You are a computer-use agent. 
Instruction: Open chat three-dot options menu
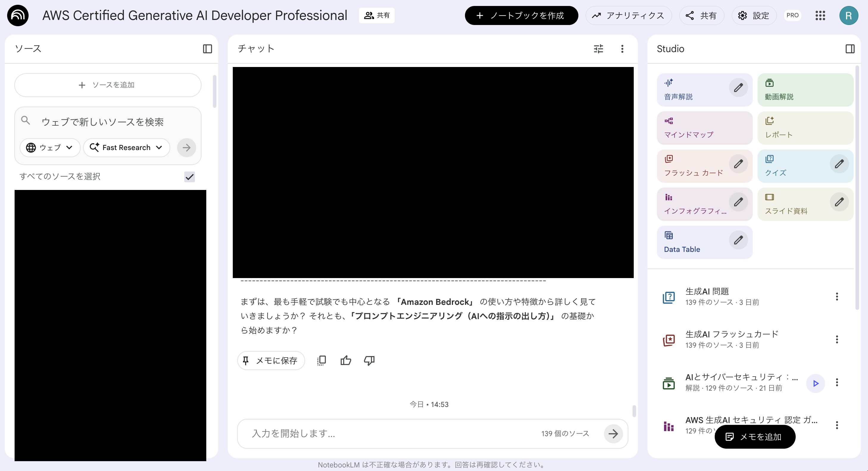pos(622,49)
